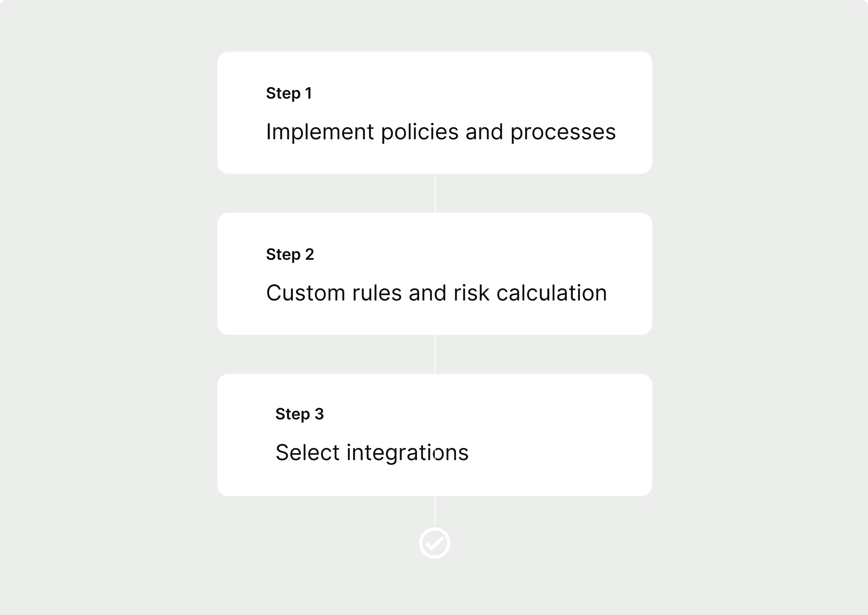Click the word "Implement" in Step 1
Image resolution: width=868 pixels, height=615 pixels.
pyautogui.click(x=320, y=132)
